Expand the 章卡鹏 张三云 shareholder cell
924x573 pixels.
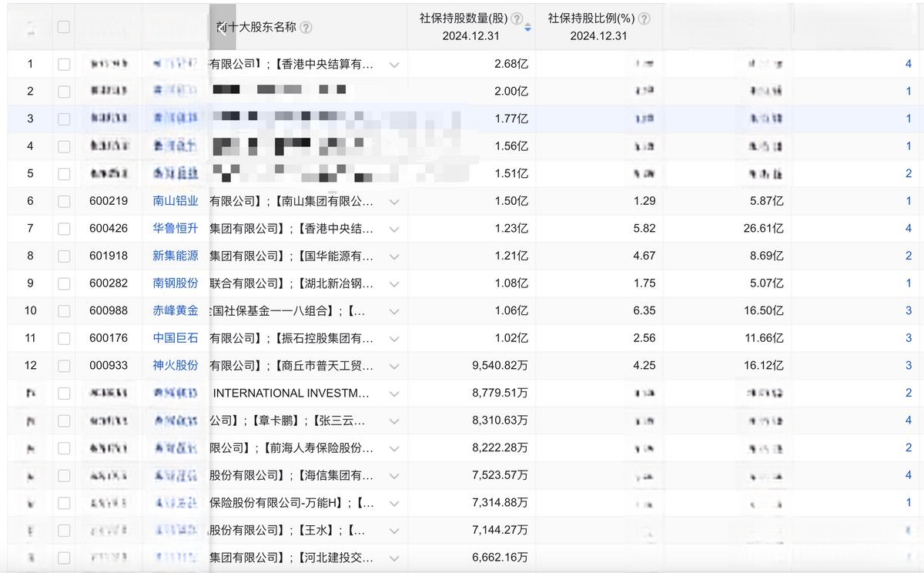(x=394, y=421)
